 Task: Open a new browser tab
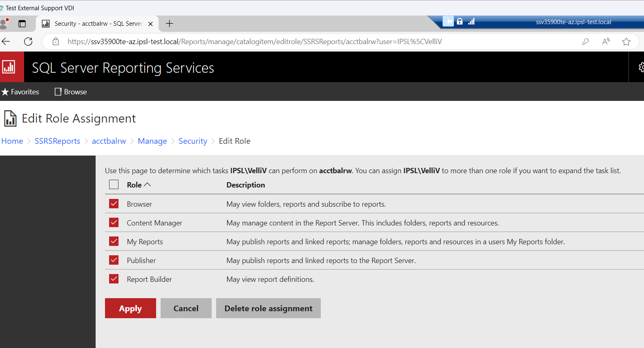169,24
